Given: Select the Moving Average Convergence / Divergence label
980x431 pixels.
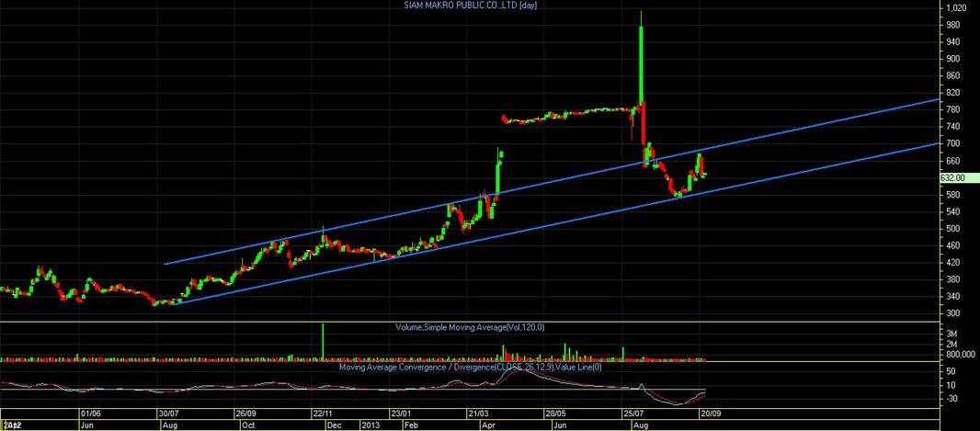Looking at the screenshot, I should point(471,368).
